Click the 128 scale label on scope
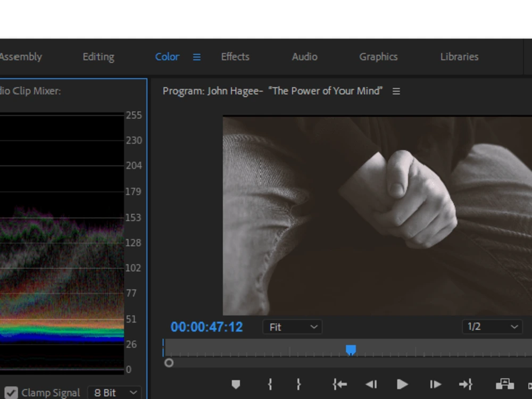 pos(133,243)
